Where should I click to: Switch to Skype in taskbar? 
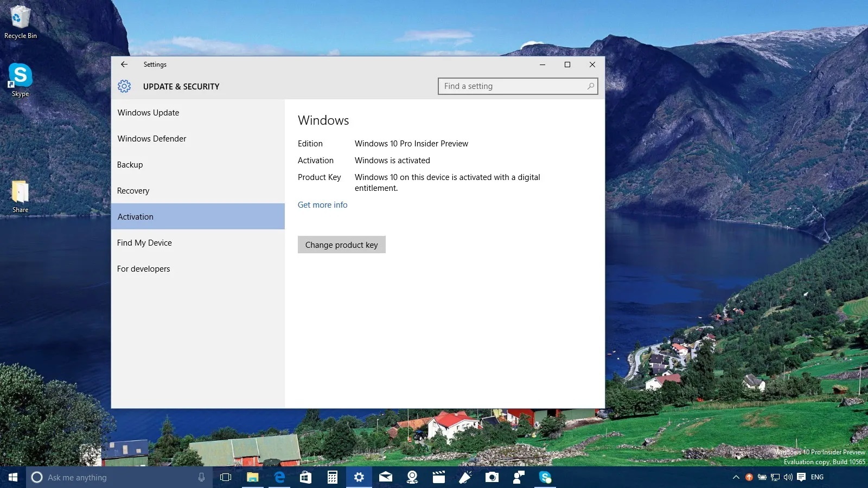[545, 477]
